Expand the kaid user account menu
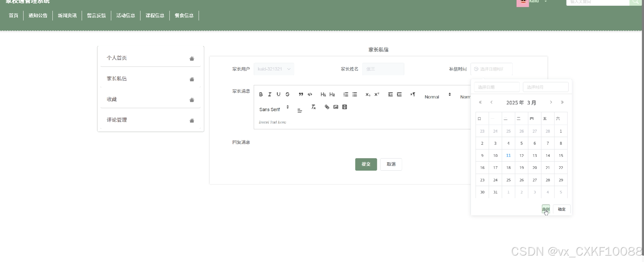Screen dimensions: 644x262 coord(546,2)
